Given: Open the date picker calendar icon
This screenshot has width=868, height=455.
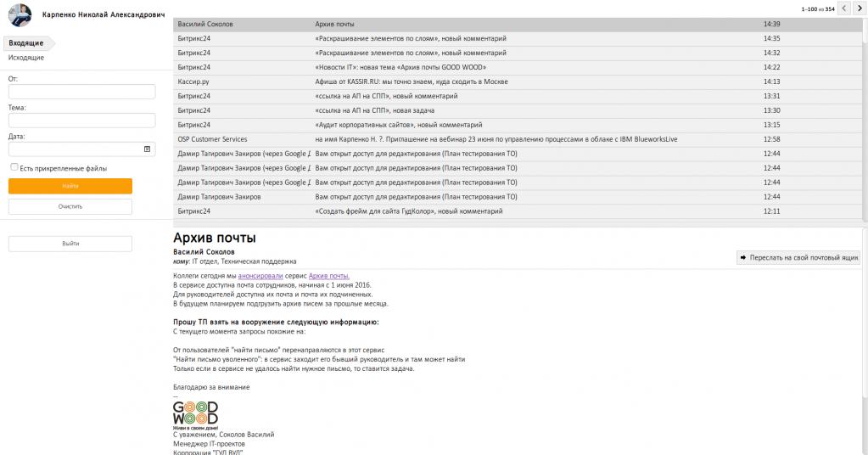Looking at the screenshot, I should (x=148, y=149).
